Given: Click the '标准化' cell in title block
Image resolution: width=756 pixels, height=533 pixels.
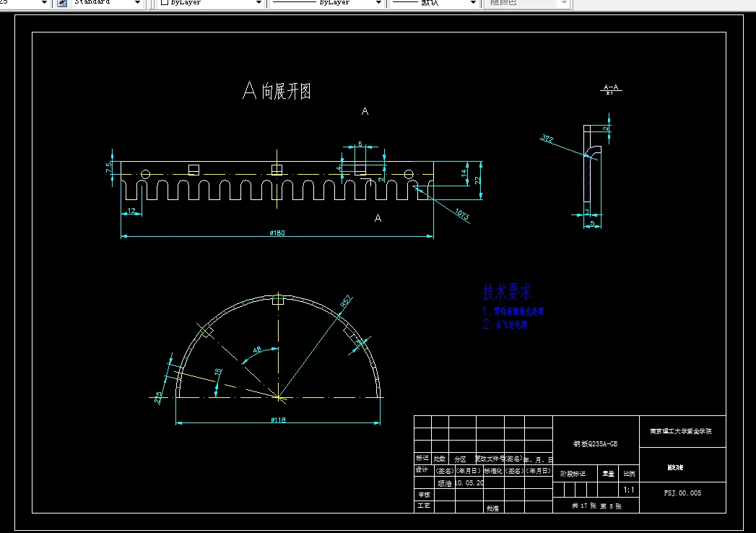Looking at the screenshot, I should coord(493,471).
